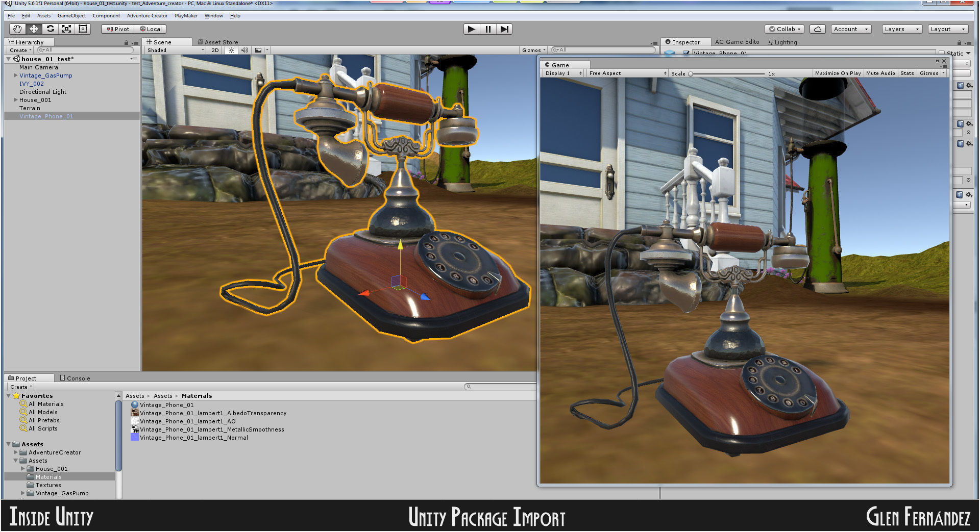Open Scene view Gizmos dropdown
The height and width of the screenshot is (532, 980).
pos(533,50)
